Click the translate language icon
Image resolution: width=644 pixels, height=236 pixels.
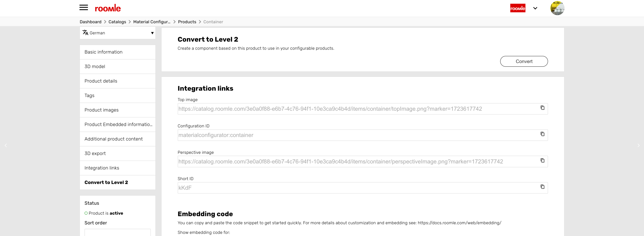click(x=85, y=33)
